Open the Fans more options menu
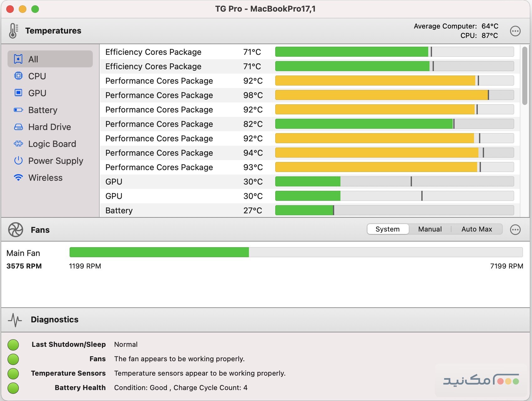This screenshot has width=532, height=401. [515, 230]
